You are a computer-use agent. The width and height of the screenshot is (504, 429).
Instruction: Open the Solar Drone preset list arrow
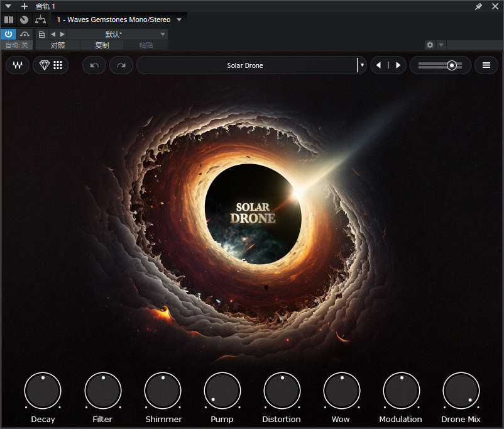pyautogui.click(x=362, y=65)
